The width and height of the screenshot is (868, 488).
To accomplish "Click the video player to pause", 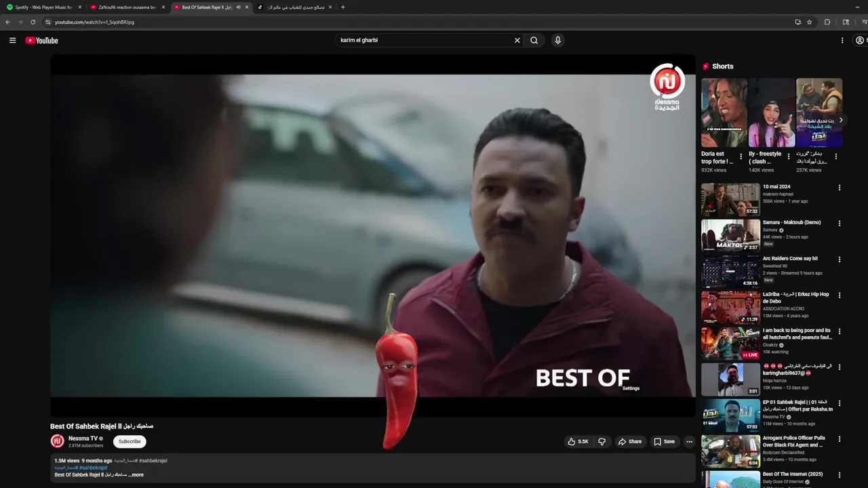I will (x=373, y=235).
